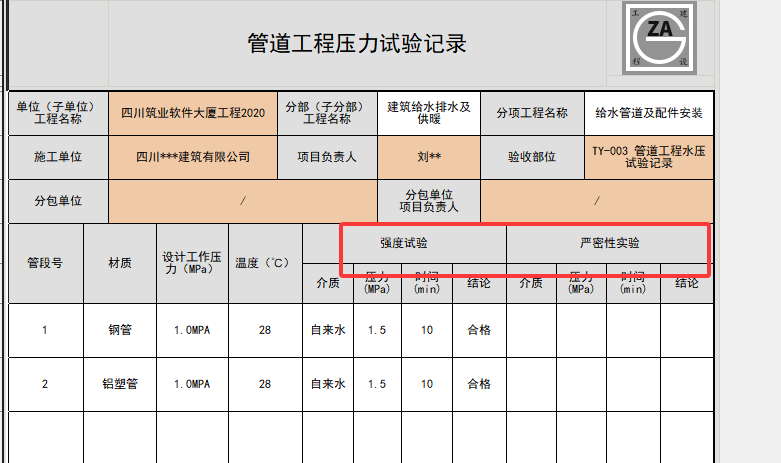Select the 自来水 medium cell in 铝塑管 row
The height and width of the screenshot is (463, 781).
tap(328, 384)
